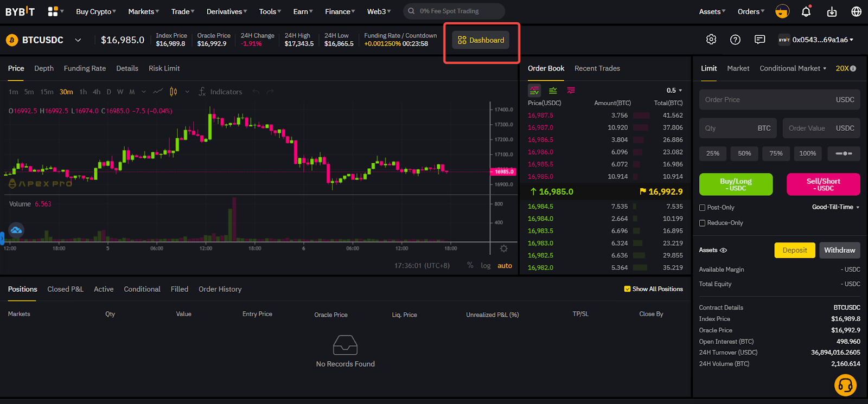Click the Qty BTC input field

click(738, 129)
